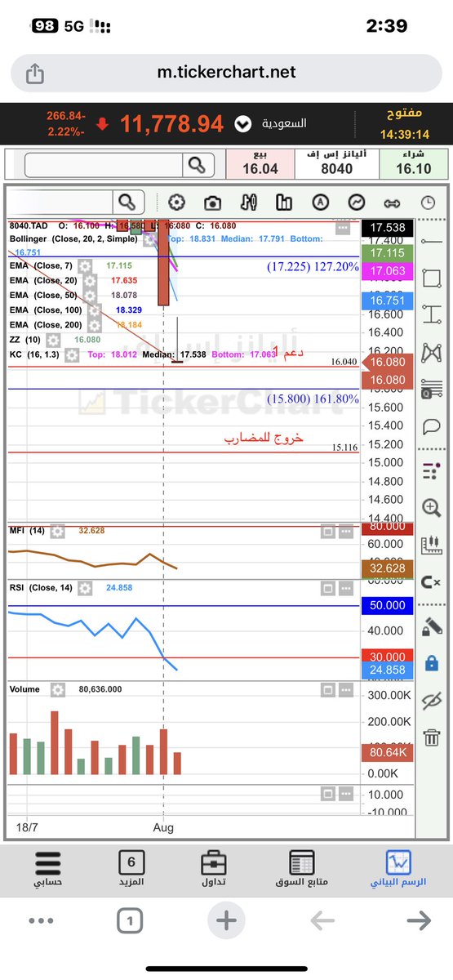Click the m.tickerchart.net address bar

click(226, 73)
